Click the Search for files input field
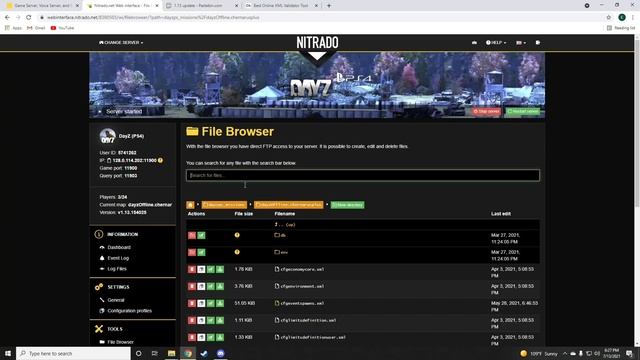This screenshot has height=360, width=640. 363,175
